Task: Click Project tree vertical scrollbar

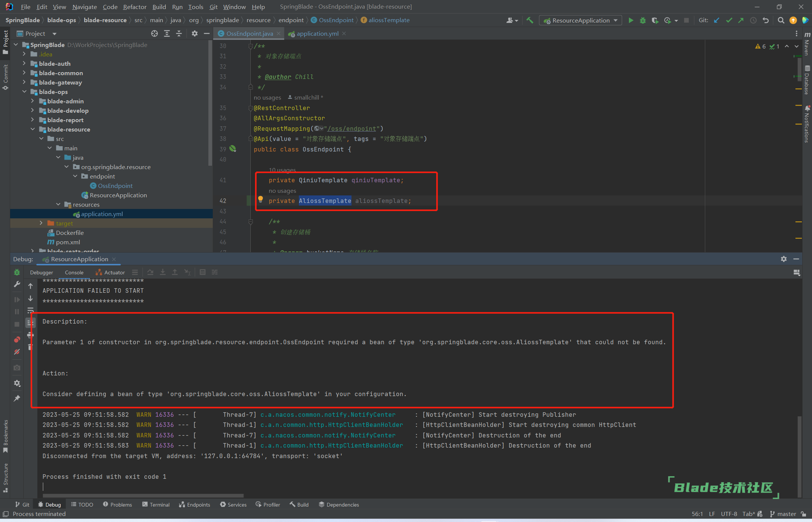Action: [210, 103]
